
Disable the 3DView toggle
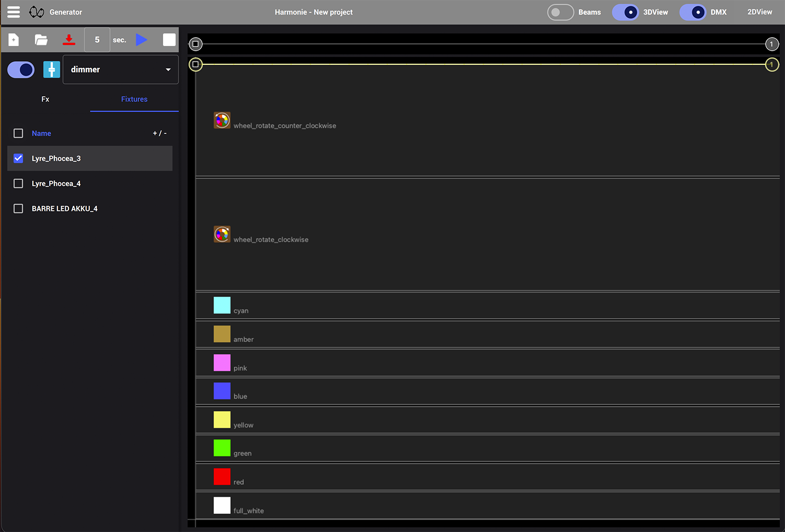pos(626,12)
